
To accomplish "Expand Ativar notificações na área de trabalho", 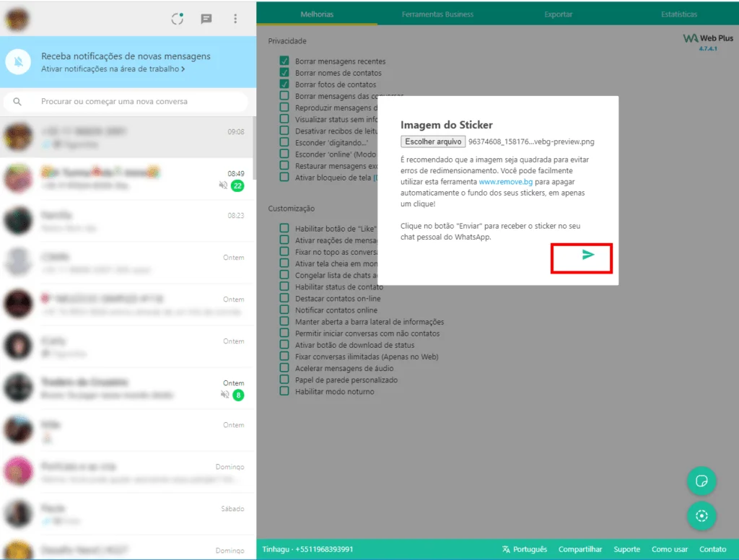I will [113, 69].
